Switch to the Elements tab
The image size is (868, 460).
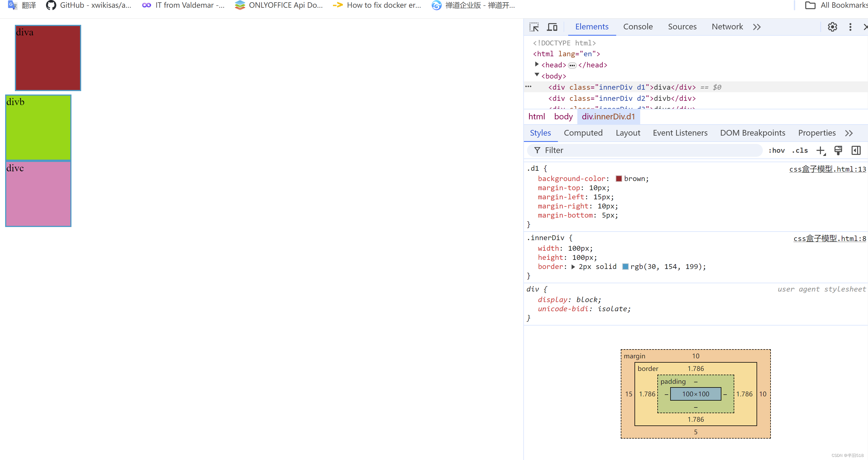[592, 27]
